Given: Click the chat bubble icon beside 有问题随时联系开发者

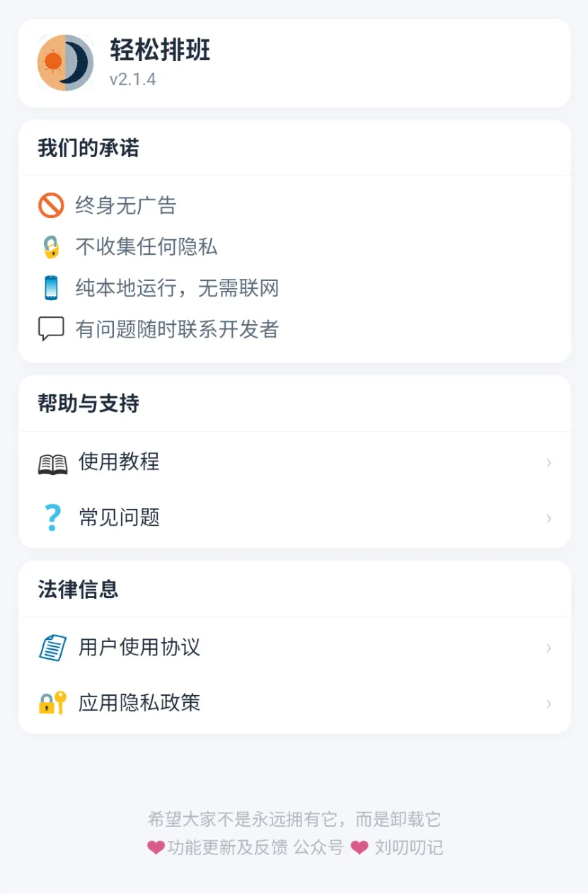Looking at the screenshot, I should [x=51, y=329].
